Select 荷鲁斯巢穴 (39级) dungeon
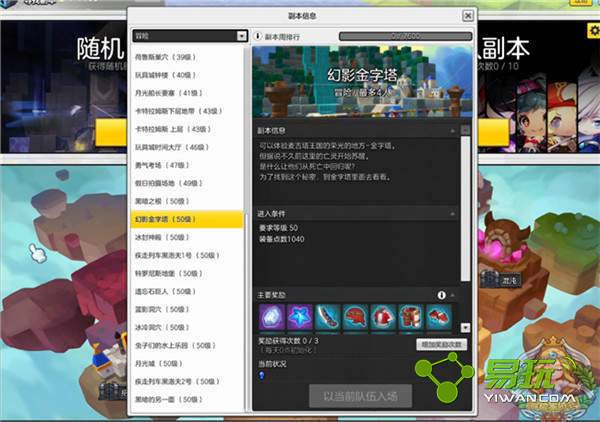 coord(187,57)
